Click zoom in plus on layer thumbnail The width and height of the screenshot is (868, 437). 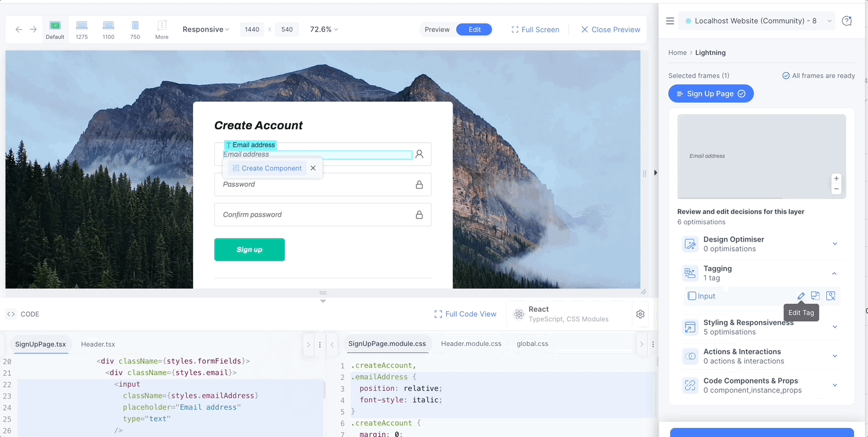(836, 178)
